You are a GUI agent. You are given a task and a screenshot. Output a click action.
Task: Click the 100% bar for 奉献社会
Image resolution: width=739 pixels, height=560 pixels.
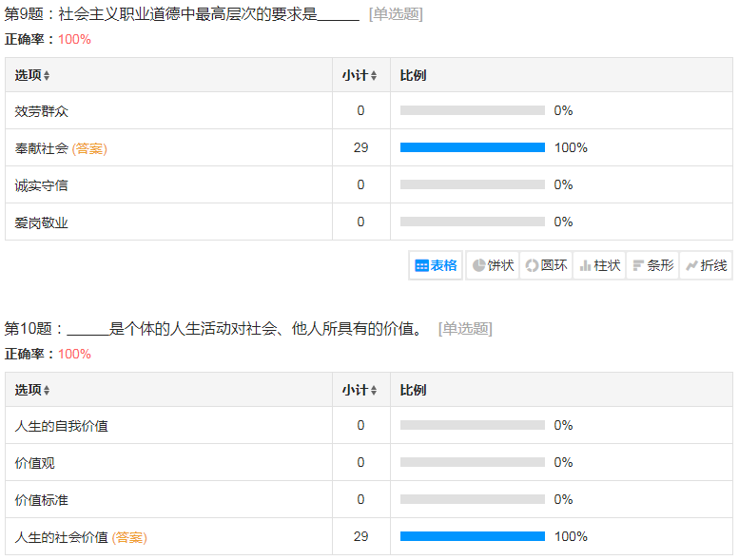point(473,147)
